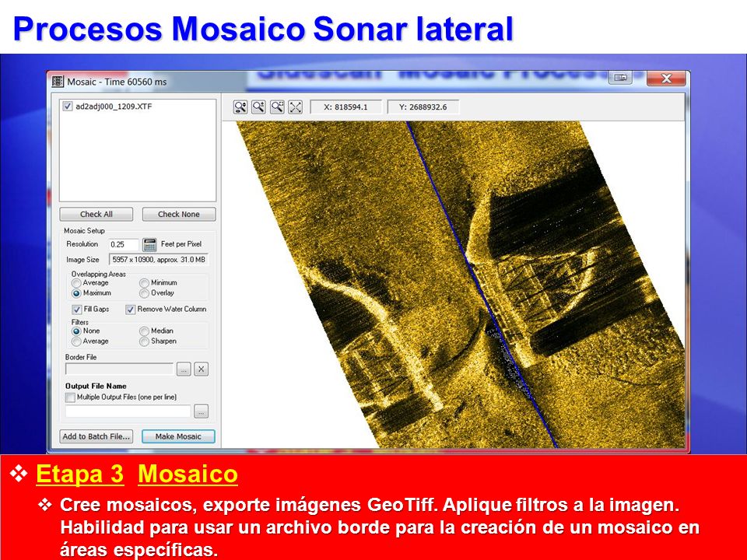This screenshot has height=560, width=747.
Task: Select the None filter option
Action: (76, 331)
